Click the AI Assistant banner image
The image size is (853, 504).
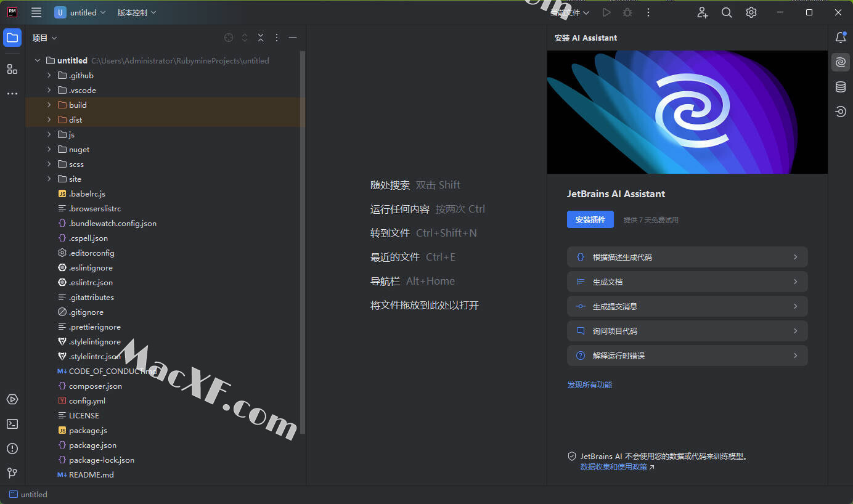(687, 112)
